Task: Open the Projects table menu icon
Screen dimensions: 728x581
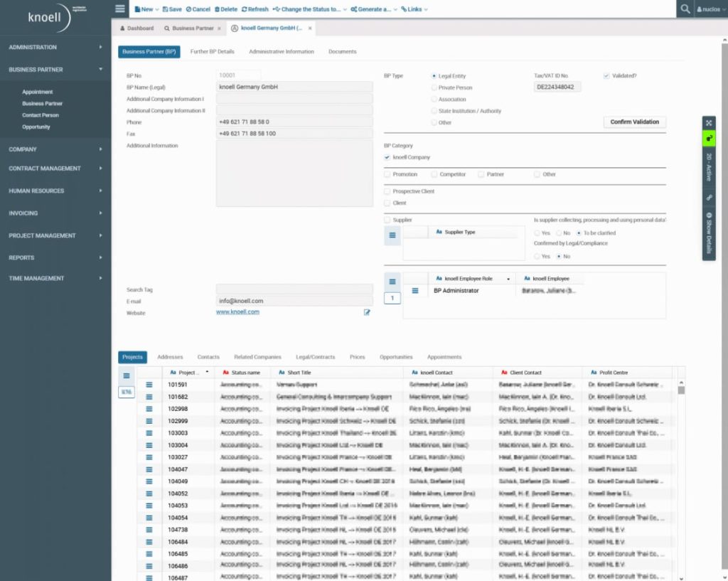Action: (x=127, y=375)
